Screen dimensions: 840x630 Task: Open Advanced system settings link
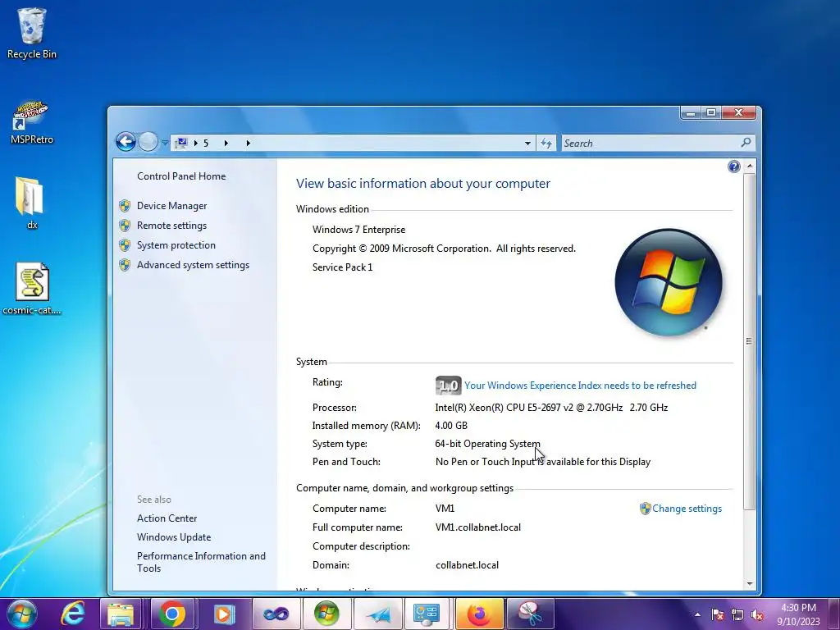click(x=193, y=265)
